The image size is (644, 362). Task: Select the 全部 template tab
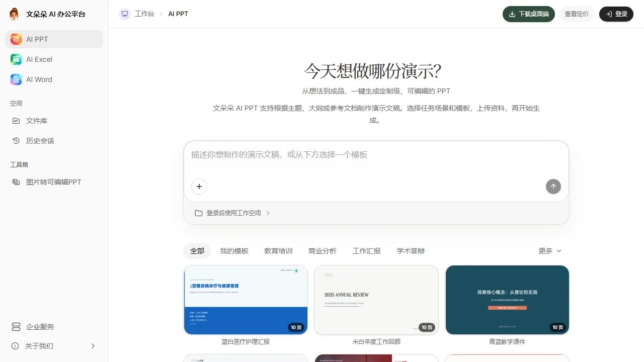pos(197,251)
